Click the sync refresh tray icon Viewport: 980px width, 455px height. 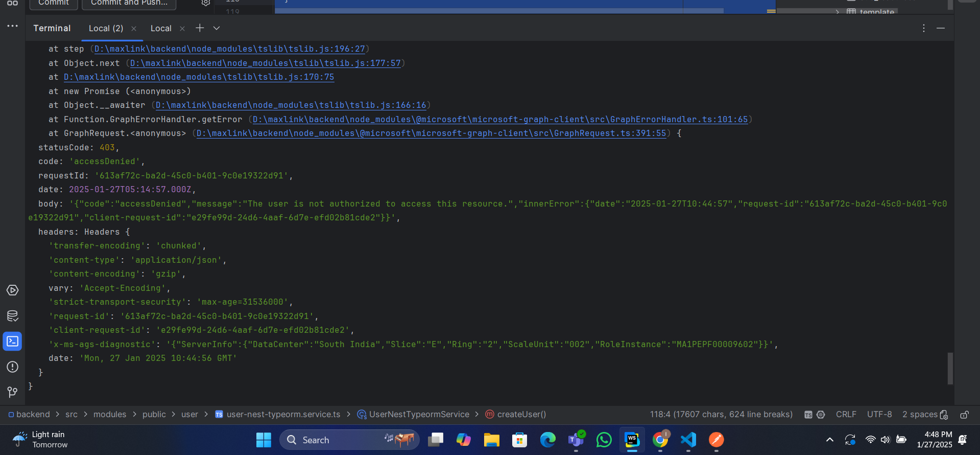[850, 440]
